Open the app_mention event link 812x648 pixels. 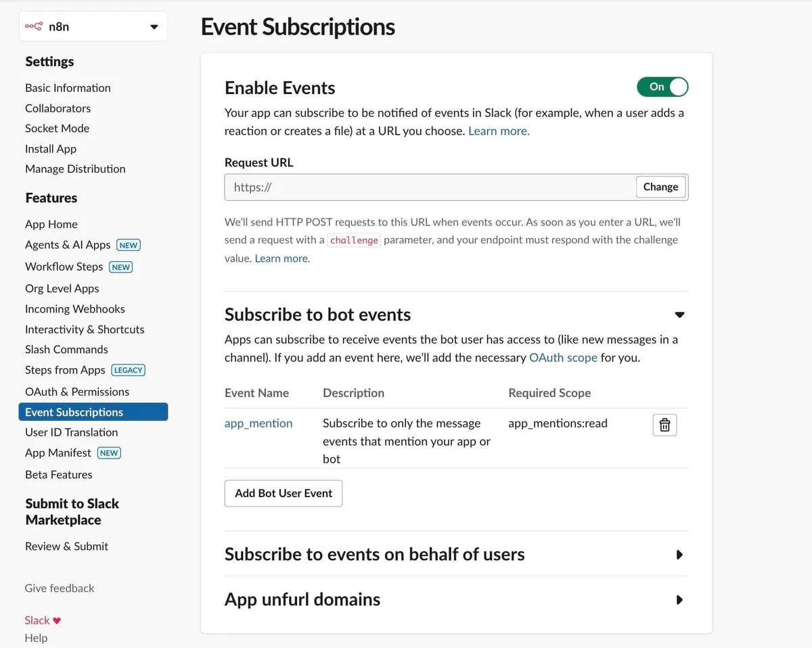tap(258, 423)
